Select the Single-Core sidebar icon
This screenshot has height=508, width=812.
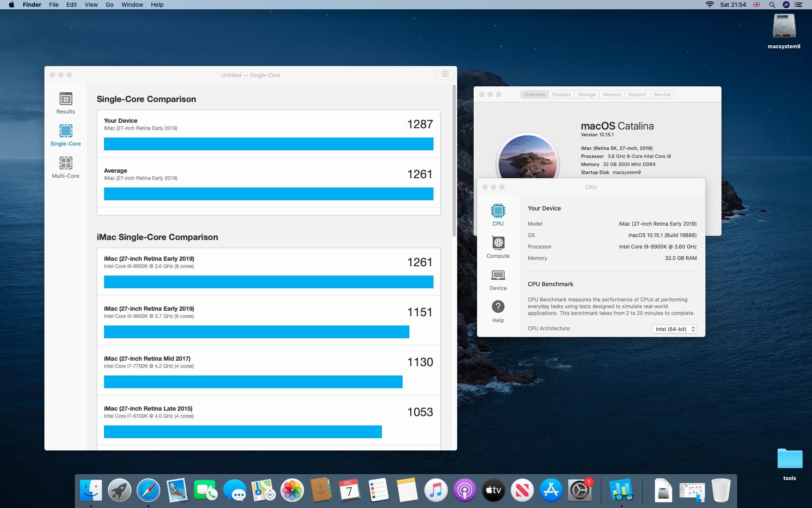[66, 131]
